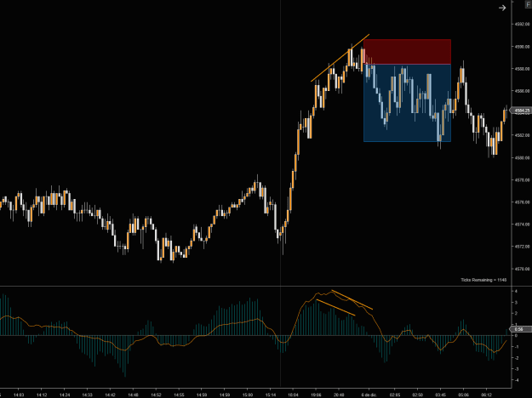Click the 14:42 time axis label
Viewport: 532px width, 398px height.
coord(111,395)
